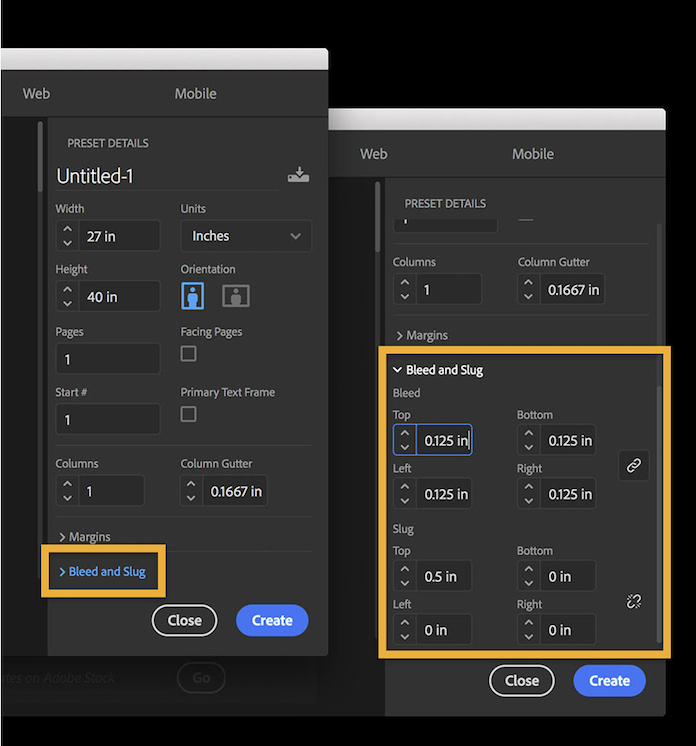Expand Margins section above the Bleed settings
This screenshot has width=696, height=746.
(x=422, y=336)
